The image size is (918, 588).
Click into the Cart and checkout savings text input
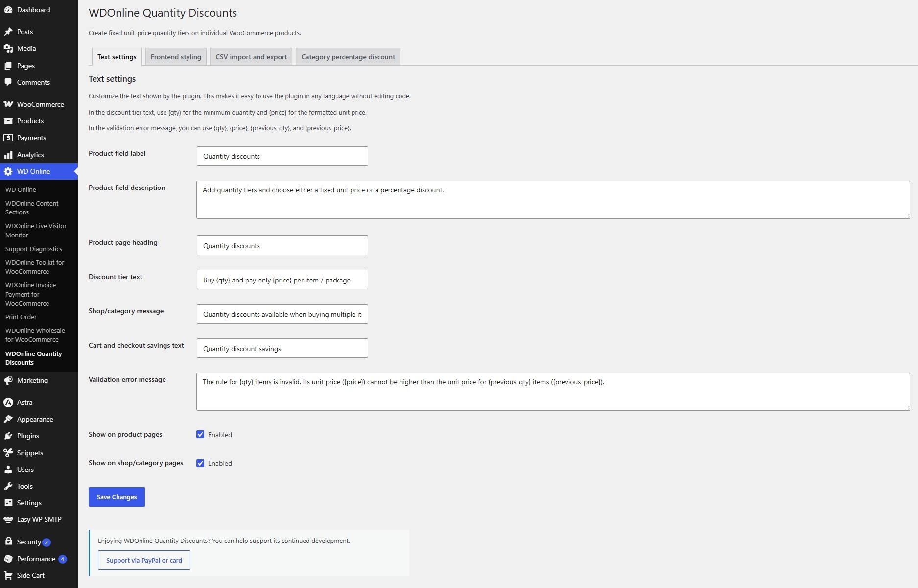coord(282,348)
